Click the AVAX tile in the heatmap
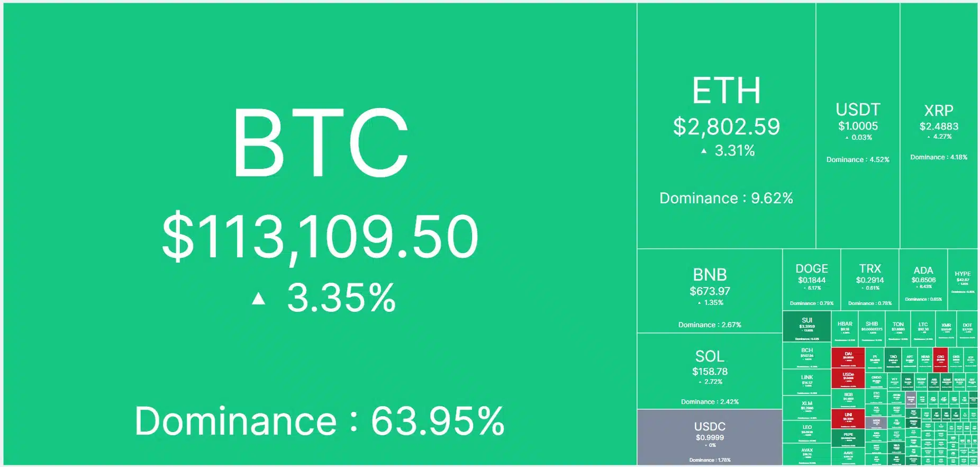This screenshot has height=467, width=980. (x=806, y=454)
